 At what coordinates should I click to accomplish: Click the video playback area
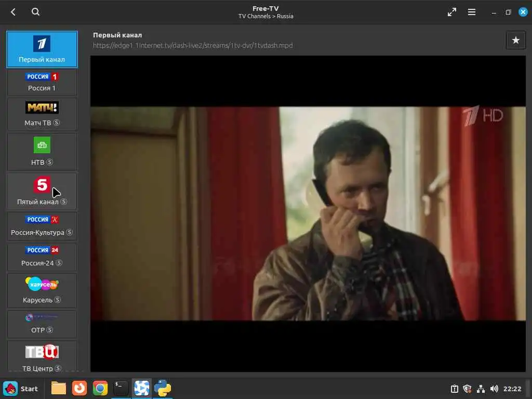(x=308, y=214)
